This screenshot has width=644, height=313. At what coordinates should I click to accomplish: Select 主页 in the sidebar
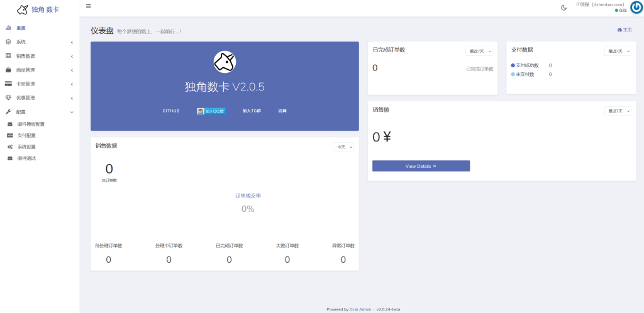coord(21,28)
